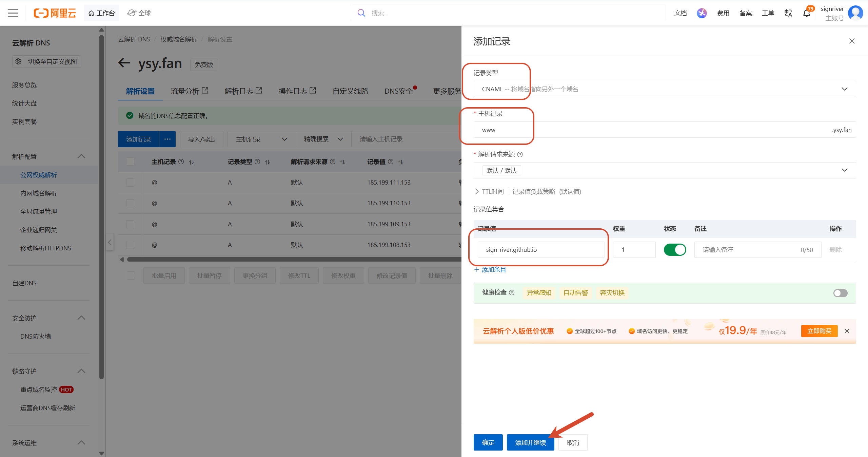Check the row with 185.199.110.153

click(130, 203)
